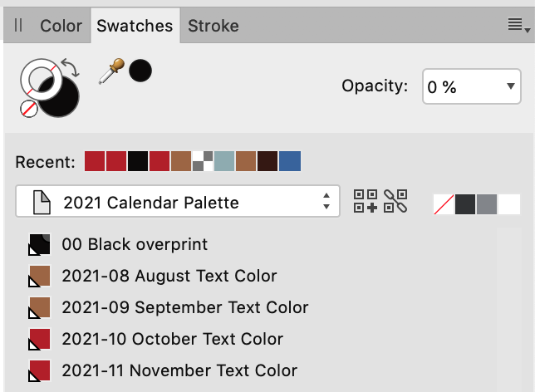Open the Opacity percentage dropdown
The image size is (535, 392).
(x=472, y=86)
